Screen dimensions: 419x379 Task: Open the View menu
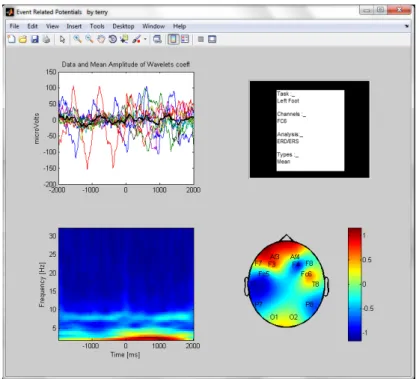[52, 26]
